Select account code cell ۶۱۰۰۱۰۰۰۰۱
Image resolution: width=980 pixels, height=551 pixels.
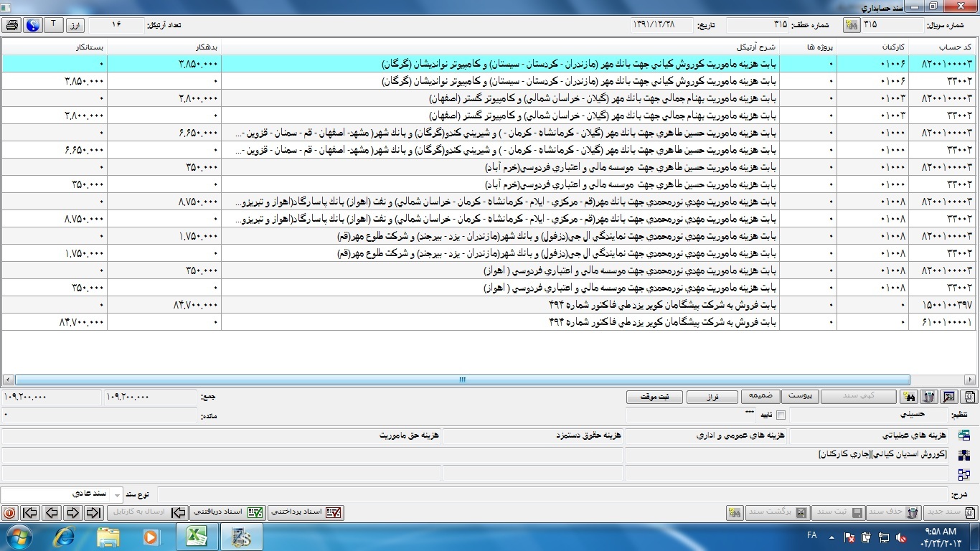944,322
